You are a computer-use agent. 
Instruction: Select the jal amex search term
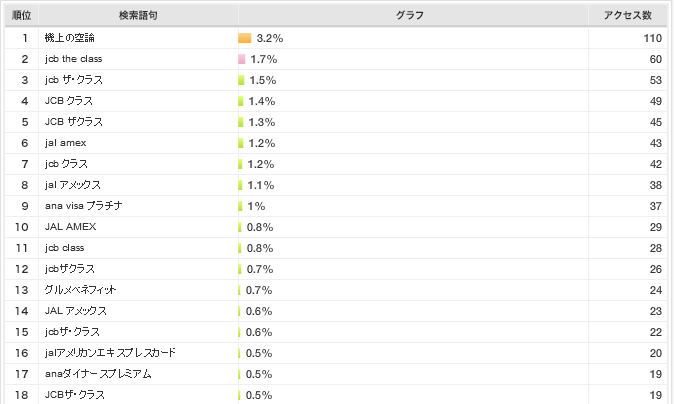coord(65,143)
